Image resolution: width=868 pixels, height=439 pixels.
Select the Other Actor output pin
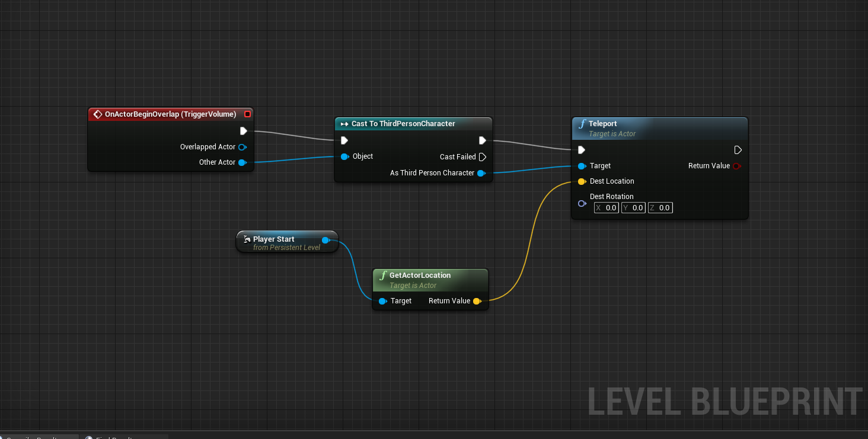(242, 162)
